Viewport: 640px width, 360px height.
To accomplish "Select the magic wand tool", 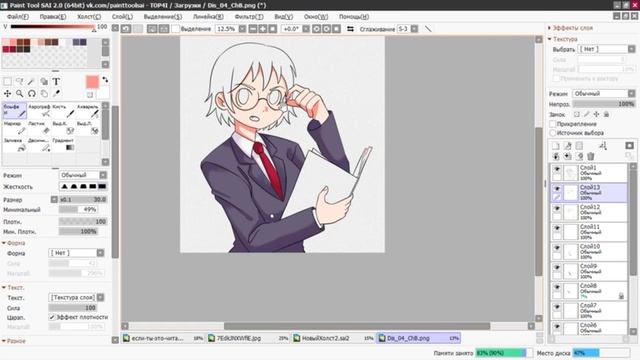I will click(x=31, y=82).
